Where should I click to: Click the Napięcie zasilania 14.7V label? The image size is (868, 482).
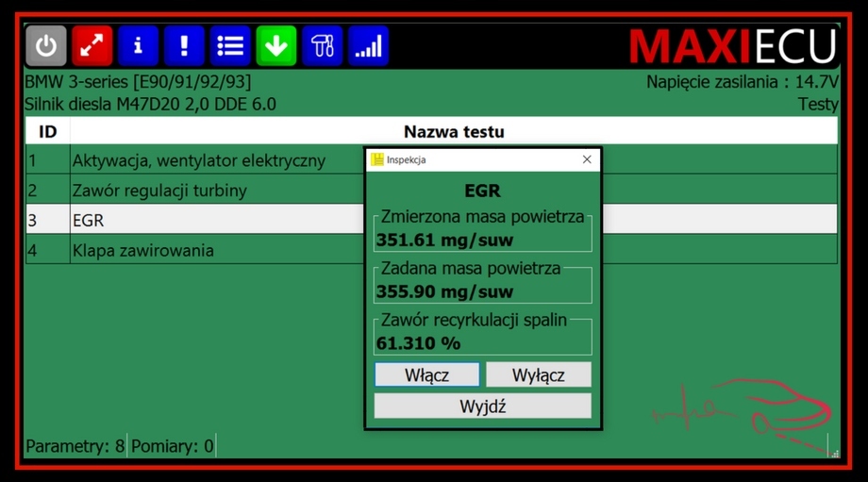pos(743,82)
